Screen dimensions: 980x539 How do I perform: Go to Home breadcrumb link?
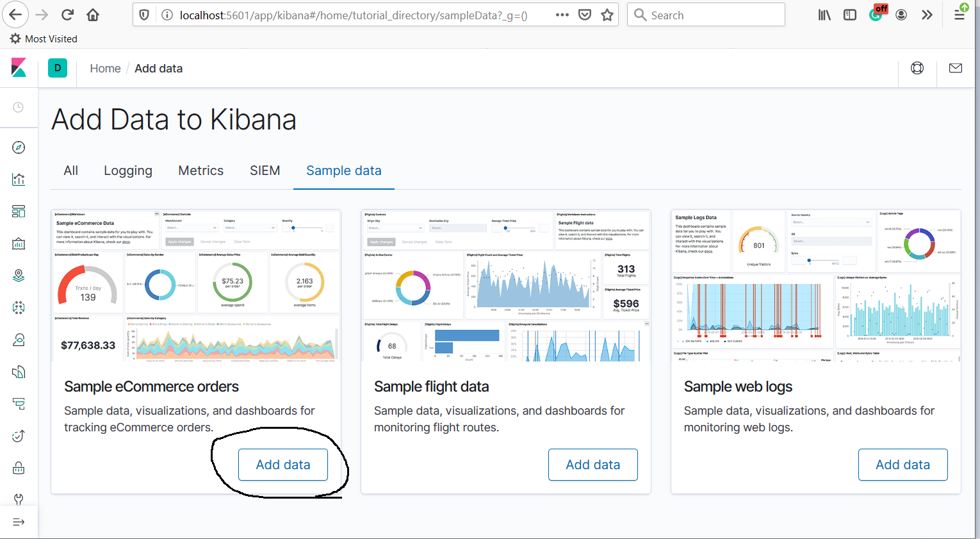[x=105, y=69]
